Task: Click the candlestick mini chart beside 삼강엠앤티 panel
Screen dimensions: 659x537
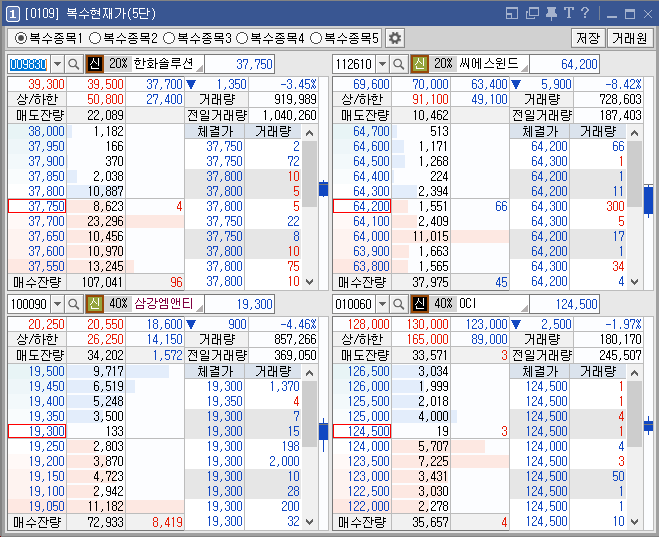Action: 323,433
